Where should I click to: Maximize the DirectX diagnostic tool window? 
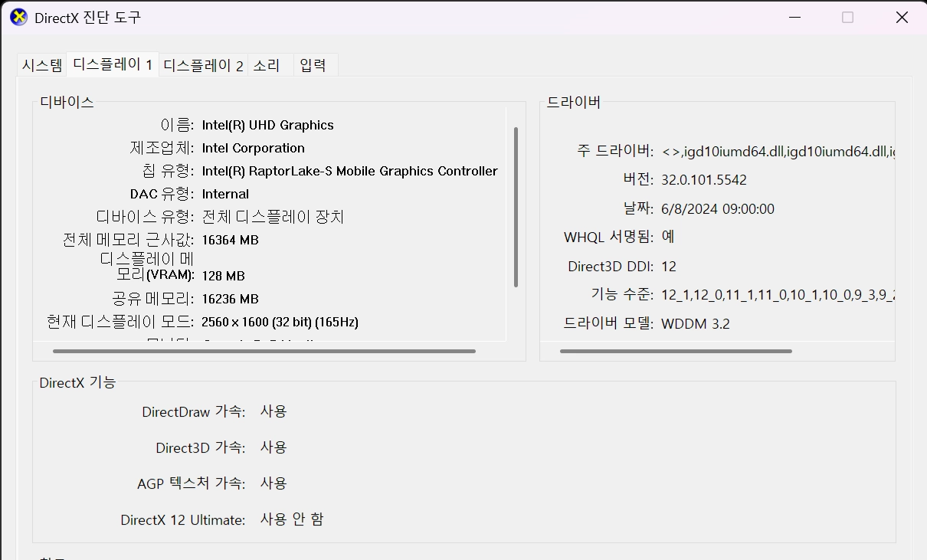(847, 17)
